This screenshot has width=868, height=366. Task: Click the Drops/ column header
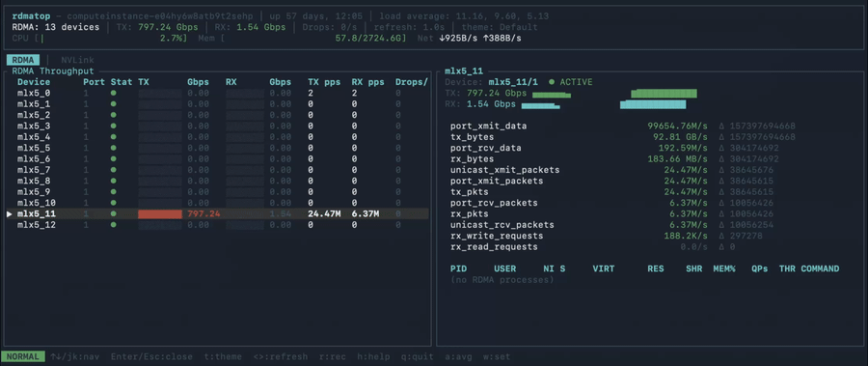click(x=412, y=82)
